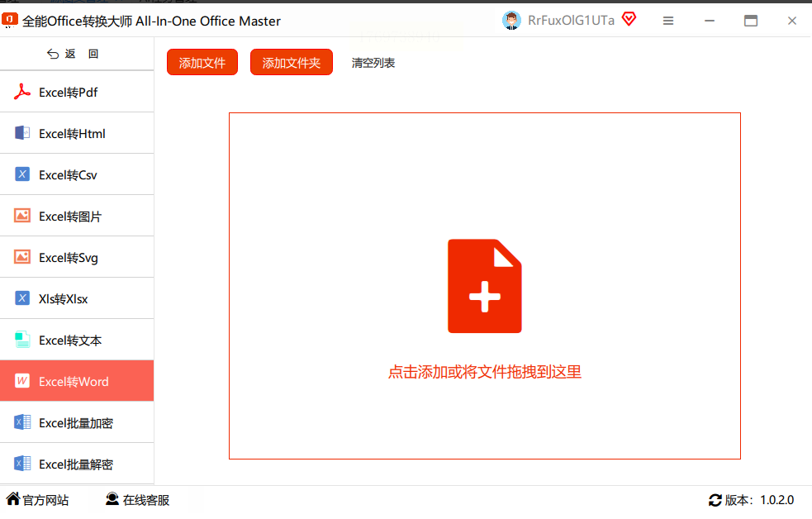This screenshot has width=812, height=519.
Task: Click the 添加文件夹 button
Action: coord(291,62)
